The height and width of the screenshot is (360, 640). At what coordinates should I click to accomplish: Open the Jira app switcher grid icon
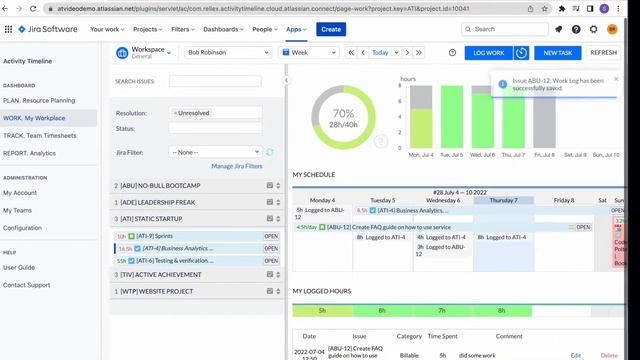(8, 29)
